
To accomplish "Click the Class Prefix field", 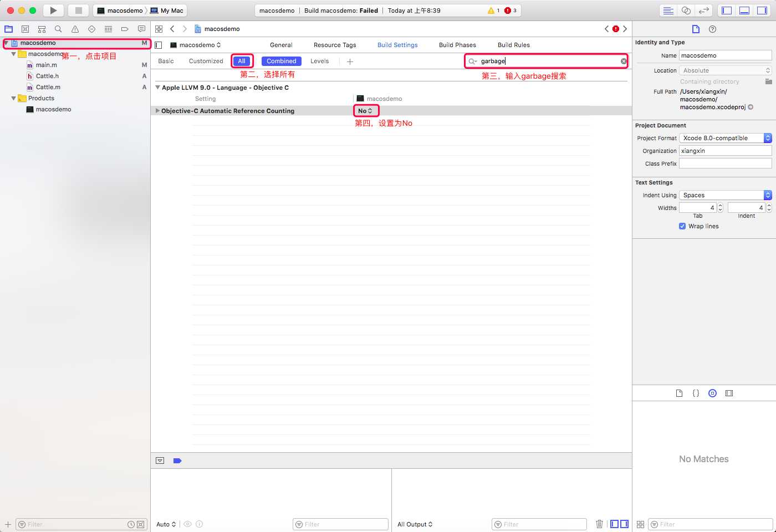I will (726, 163).
